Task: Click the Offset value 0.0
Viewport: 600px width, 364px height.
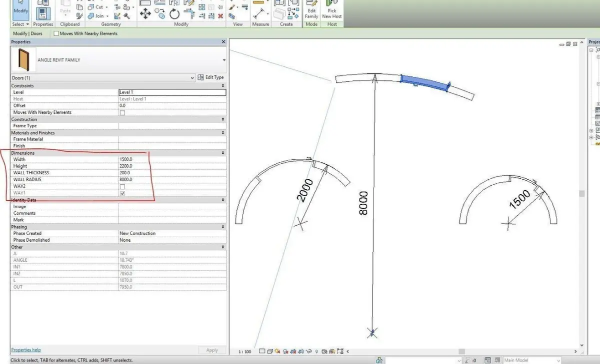Action: tap(122, 106)
